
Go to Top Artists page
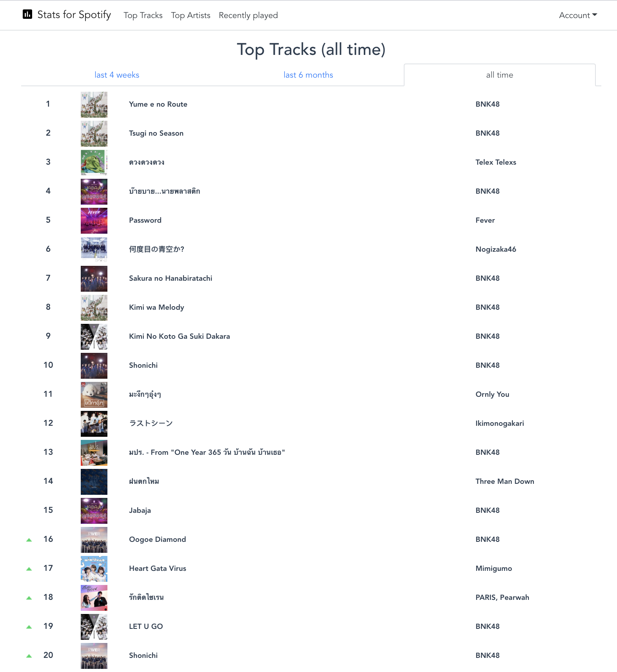(191, 15)
